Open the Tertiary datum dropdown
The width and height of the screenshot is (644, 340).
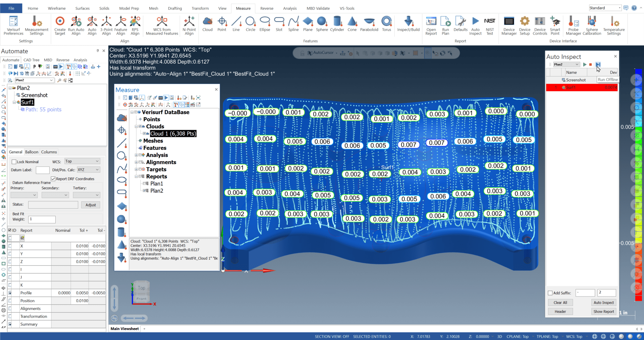click(x=87, y=195)
